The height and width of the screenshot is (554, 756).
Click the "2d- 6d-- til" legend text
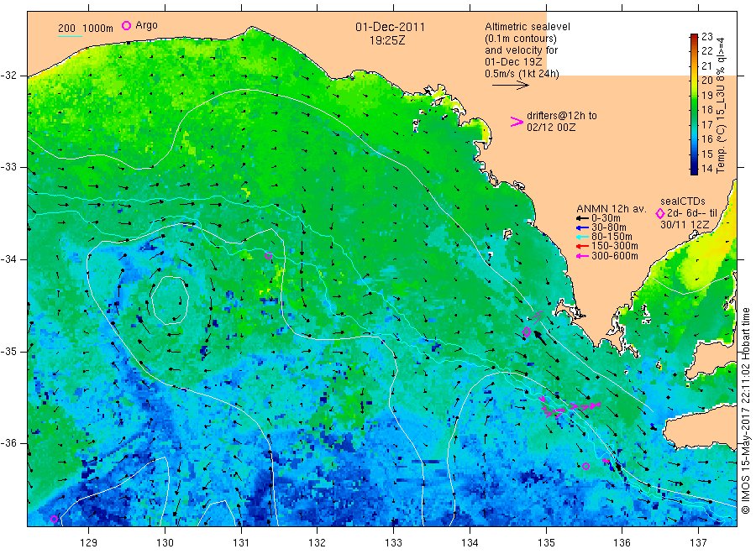click(692, 213)
